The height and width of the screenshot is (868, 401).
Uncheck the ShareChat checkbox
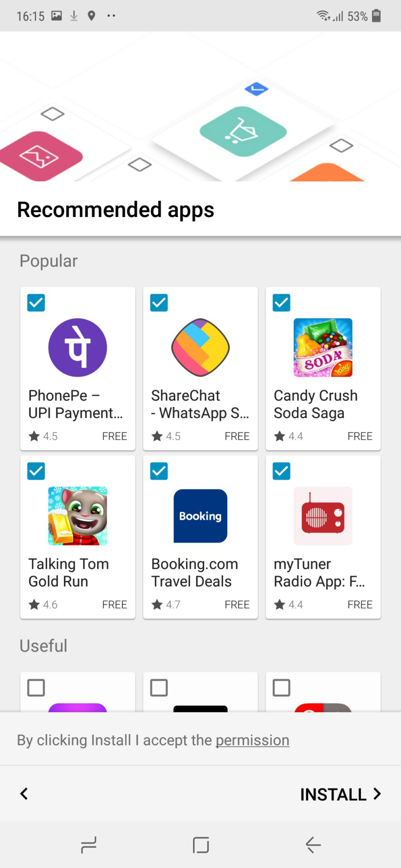tap(159, 303)
